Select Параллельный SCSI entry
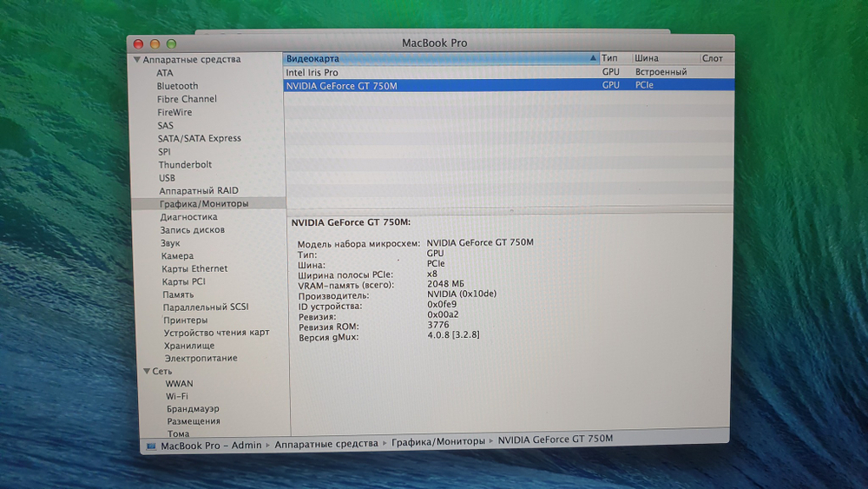This screenshot has height=489, width=868. (x=206, y=307)
